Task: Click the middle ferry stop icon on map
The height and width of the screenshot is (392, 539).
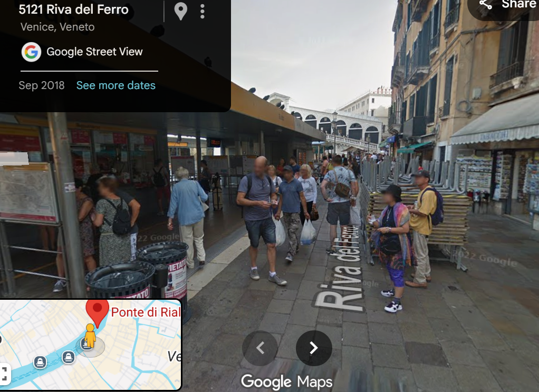Action: click(x=69, y=357)
